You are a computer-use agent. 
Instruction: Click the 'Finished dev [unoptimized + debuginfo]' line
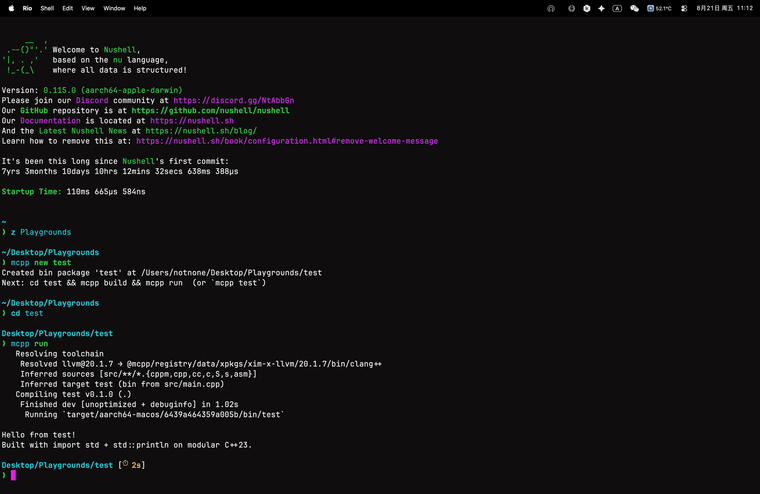click(129, 404)
